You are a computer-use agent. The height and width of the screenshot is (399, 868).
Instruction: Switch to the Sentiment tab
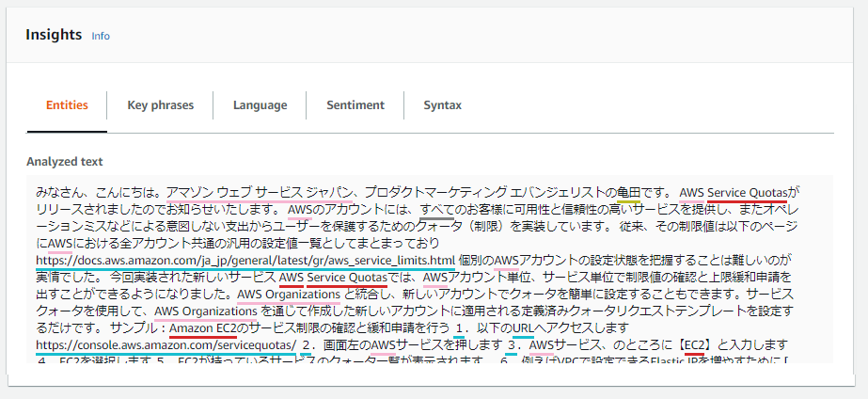pos(355,105)
